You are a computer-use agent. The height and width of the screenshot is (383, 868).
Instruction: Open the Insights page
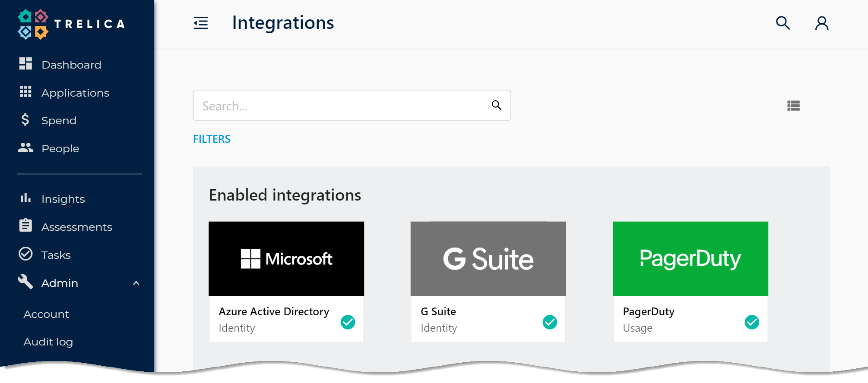point(63,199)
